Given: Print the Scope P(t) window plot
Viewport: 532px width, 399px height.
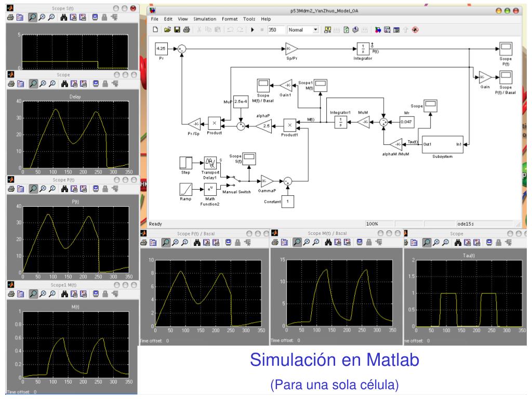Looking at the screenshot, I should tap(11, 189).
